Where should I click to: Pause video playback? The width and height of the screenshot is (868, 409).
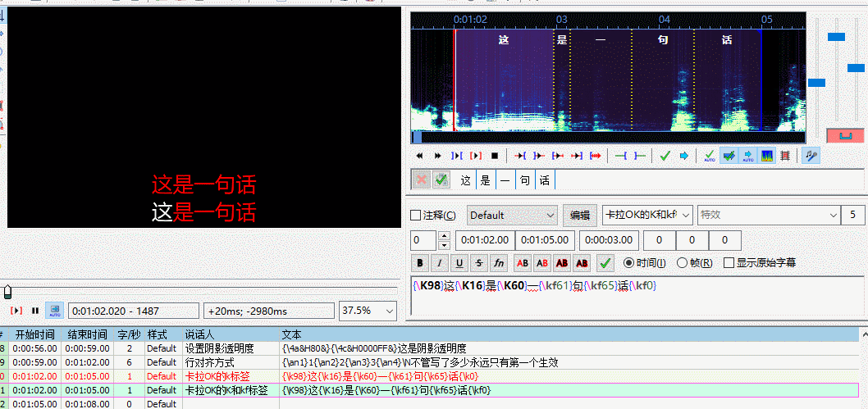tap(35, 311)
